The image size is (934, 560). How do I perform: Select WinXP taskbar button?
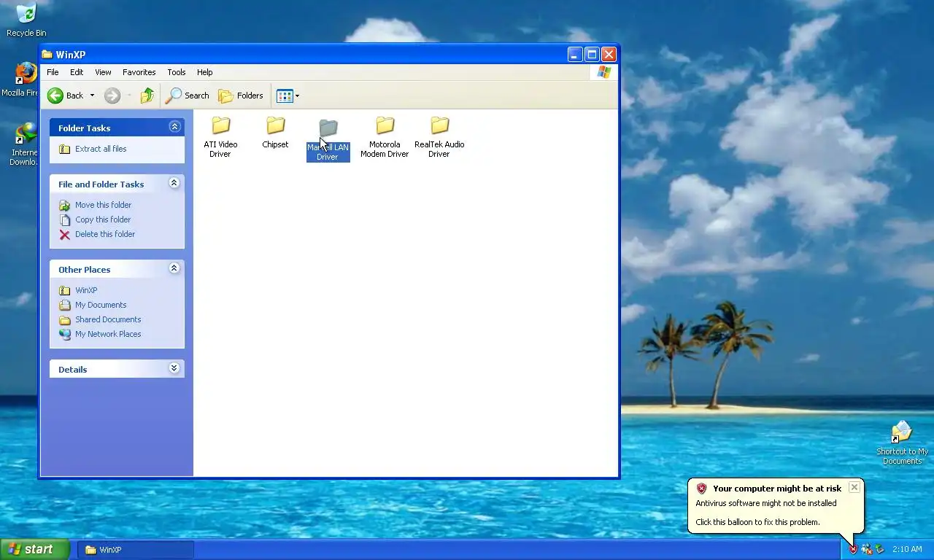(136, 550)
